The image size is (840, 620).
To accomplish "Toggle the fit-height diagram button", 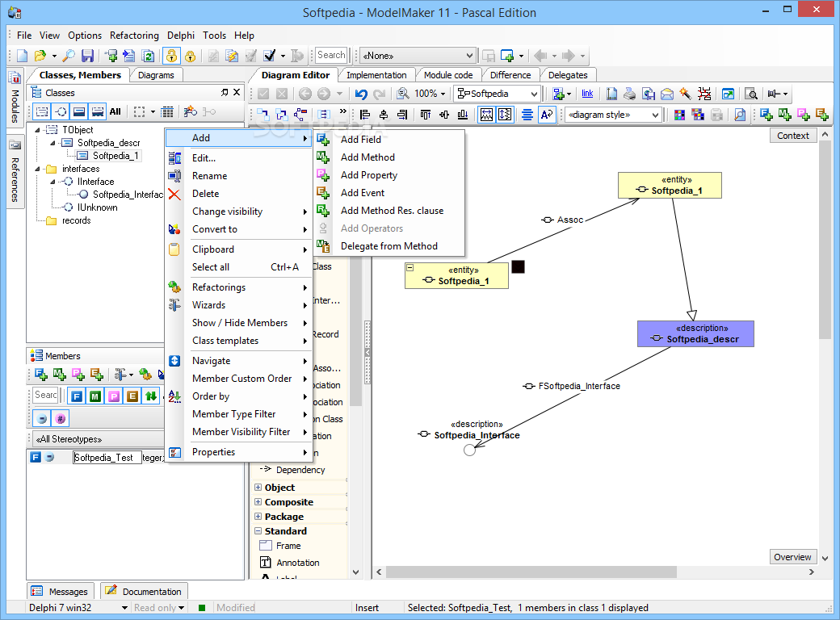I will coord(505,115).
